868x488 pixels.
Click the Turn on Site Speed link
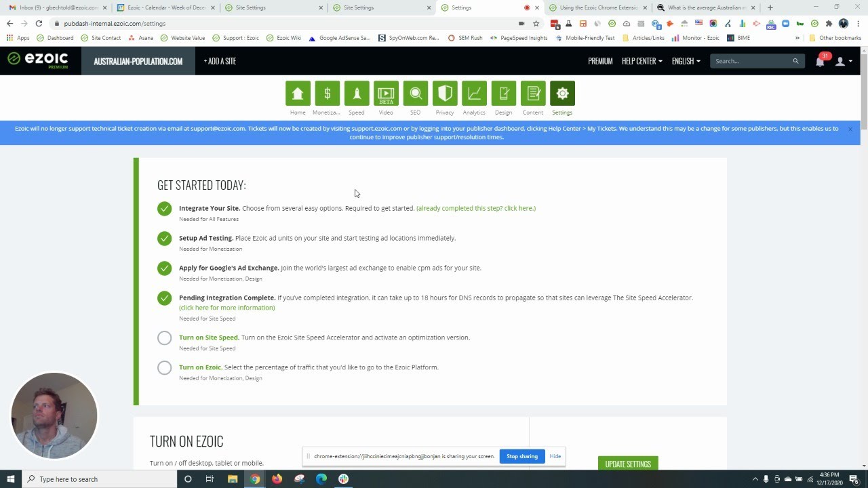tap(209, 338)
